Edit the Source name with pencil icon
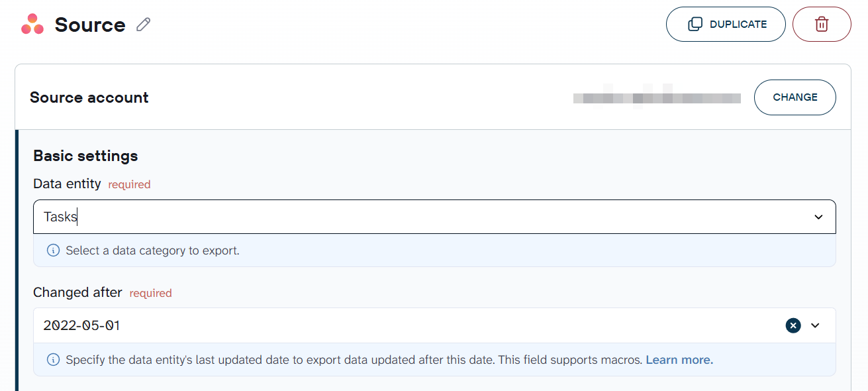 [x=143, y=25]
